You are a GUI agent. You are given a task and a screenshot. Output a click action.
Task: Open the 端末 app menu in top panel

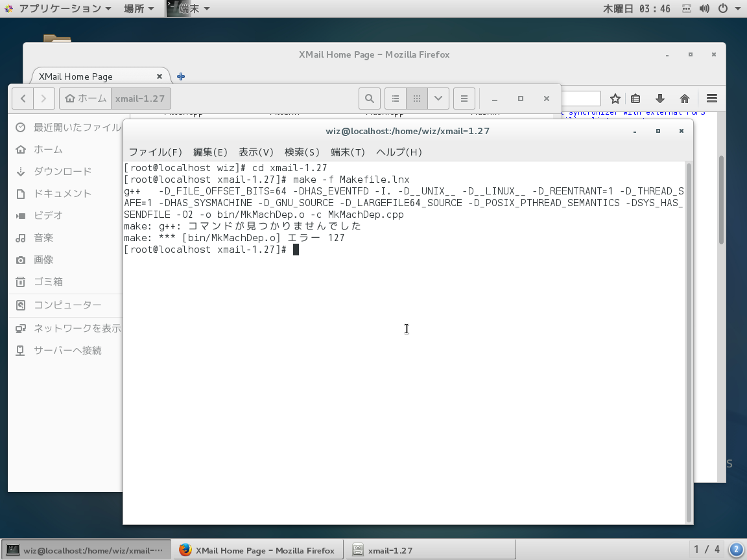(x=189, y=8)
